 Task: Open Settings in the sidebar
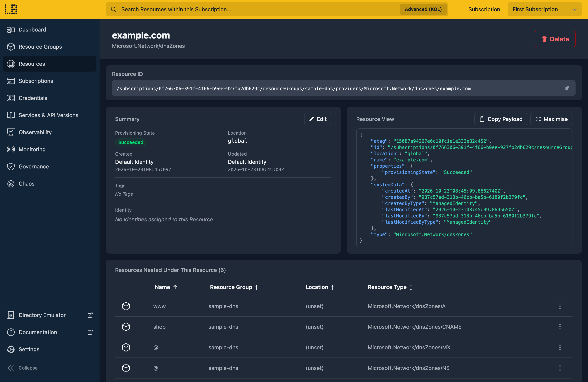50,349
